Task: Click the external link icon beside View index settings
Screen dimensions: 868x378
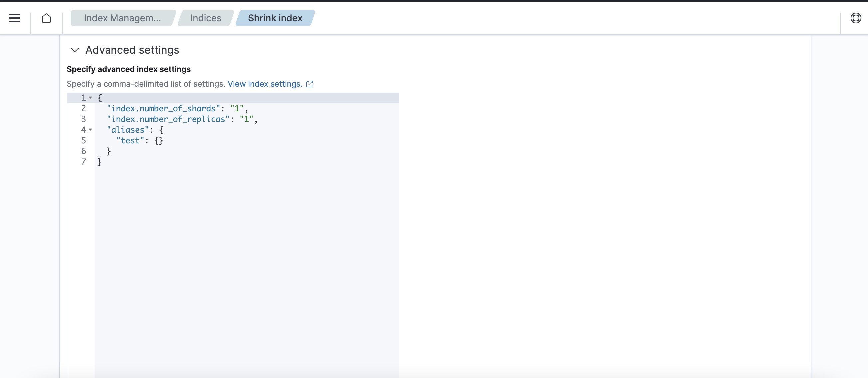Action: click(309, 84)
